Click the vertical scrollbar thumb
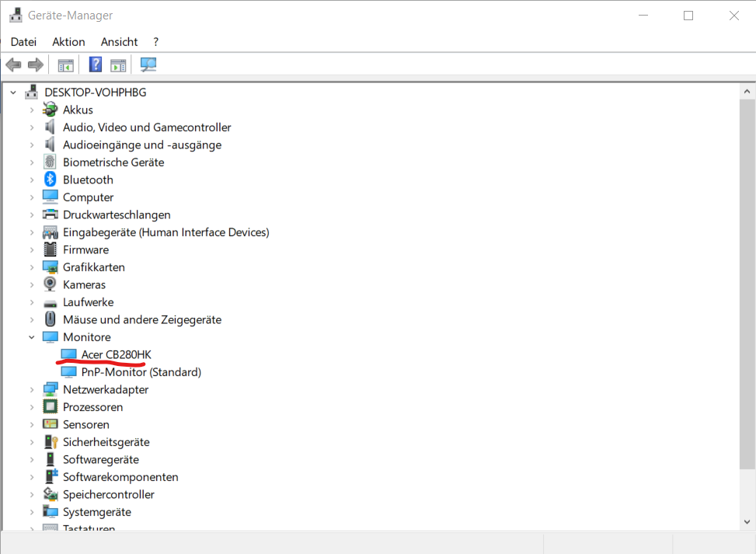This screenshot has height=554, width=756. (747, 284)
